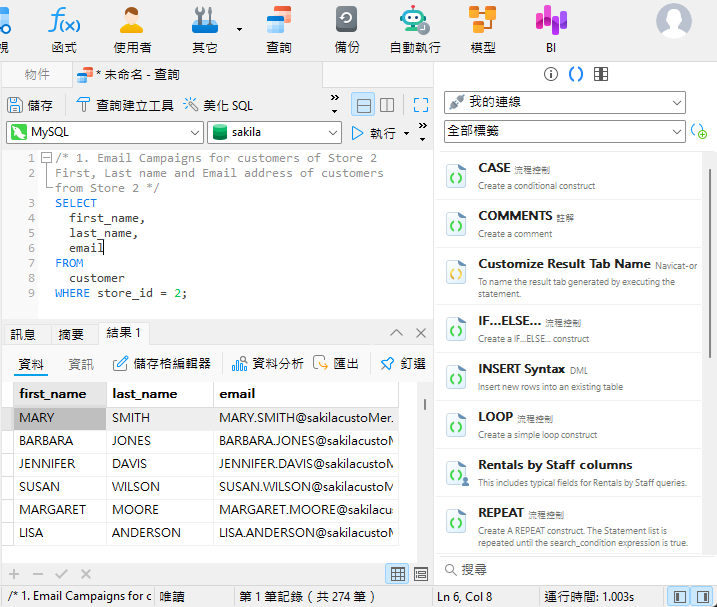
Task: Toggle left pane visibility in status bar
Action: [680, 596]
